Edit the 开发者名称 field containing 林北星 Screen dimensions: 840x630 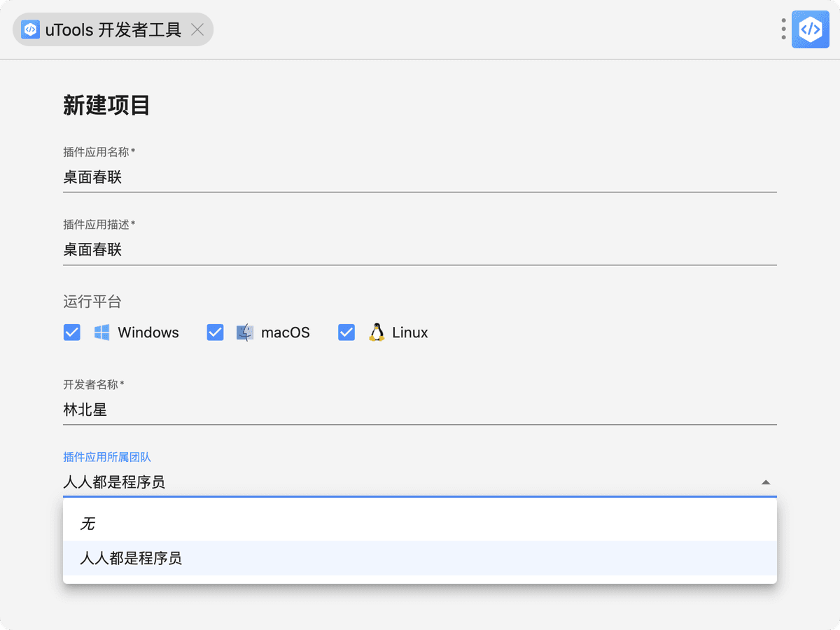click(420, 410)
